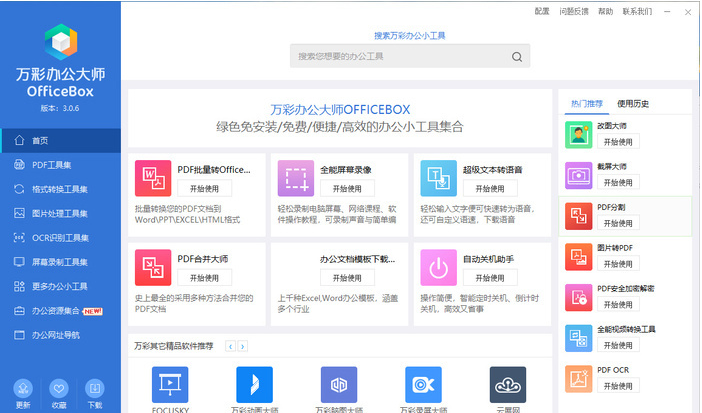Screen dimensions: 702x413
Task: Click the 改图大师 icon in sidebar
Action: [x=578, y=134]
